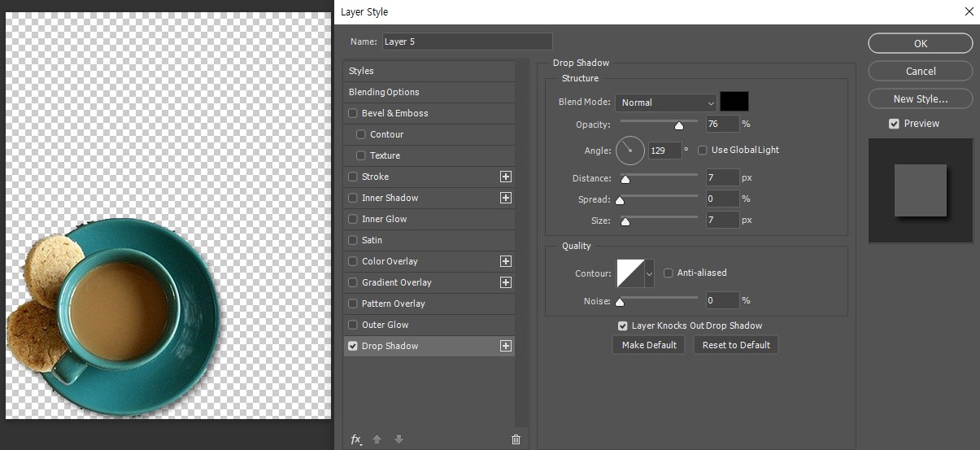Click the Spread value field

coord(722,199)
